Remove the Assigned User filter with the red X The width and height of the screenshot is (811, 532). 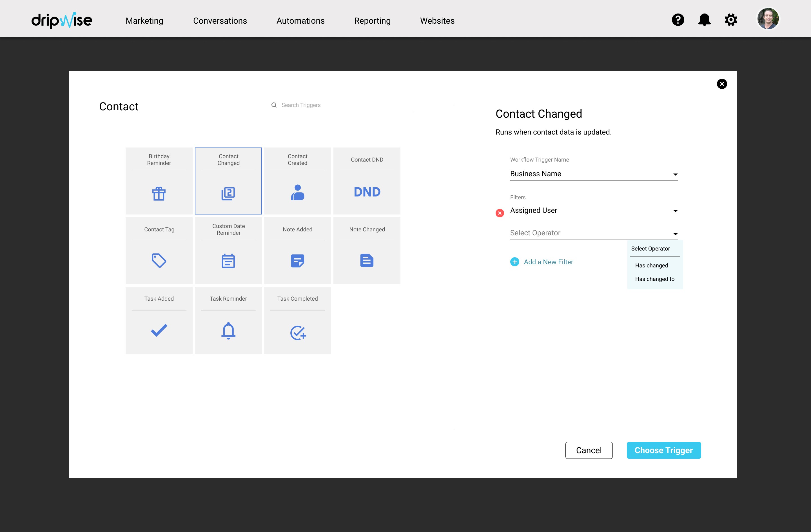500,213
